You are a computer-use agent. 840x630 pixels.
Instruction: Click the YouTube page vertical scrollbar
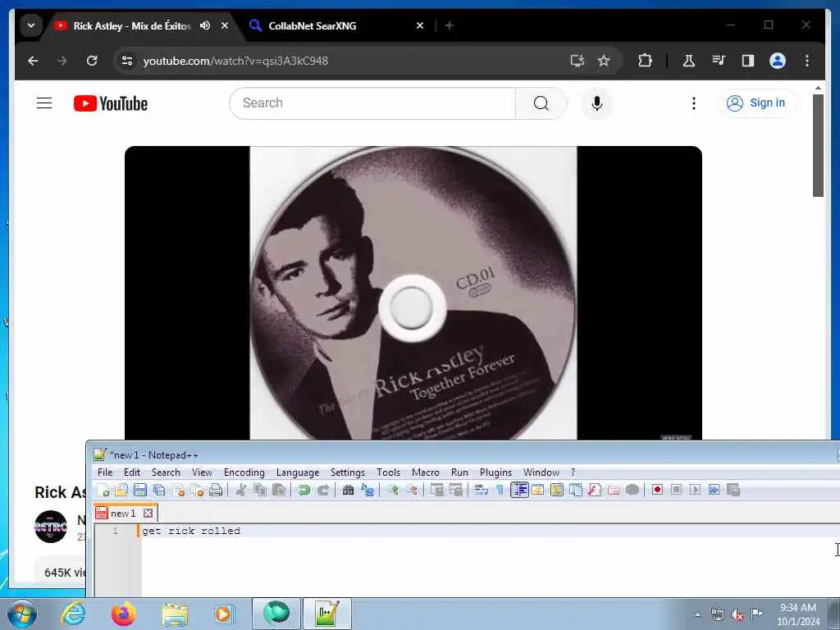[818, 146]
